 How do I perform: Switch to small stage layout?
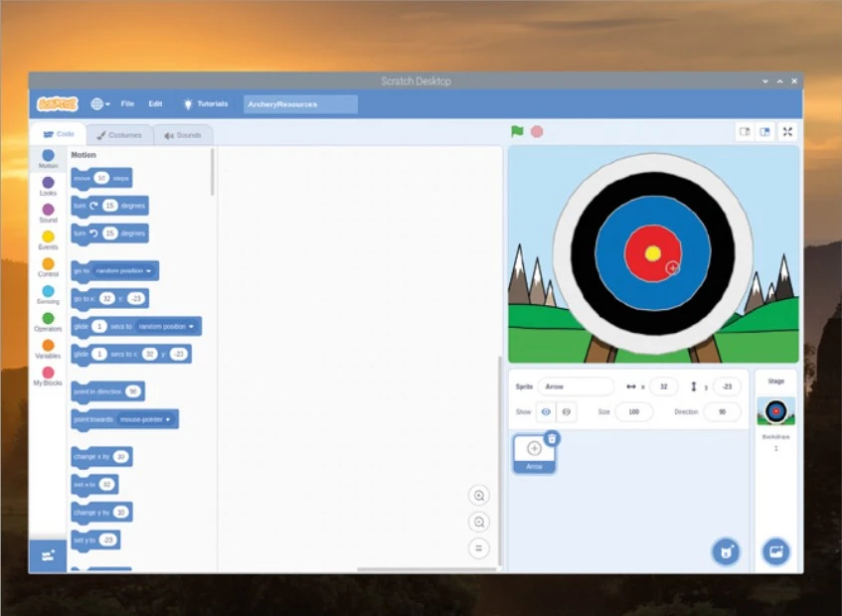coord(744,131)
